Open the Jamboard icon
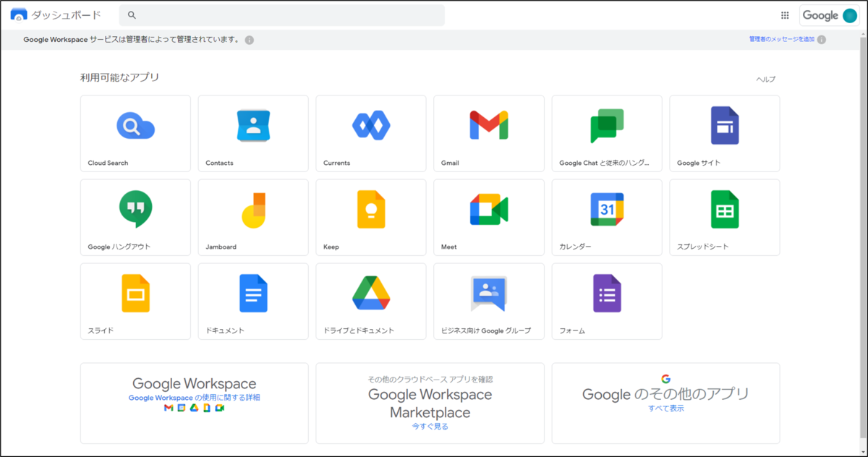 (253, 210)
